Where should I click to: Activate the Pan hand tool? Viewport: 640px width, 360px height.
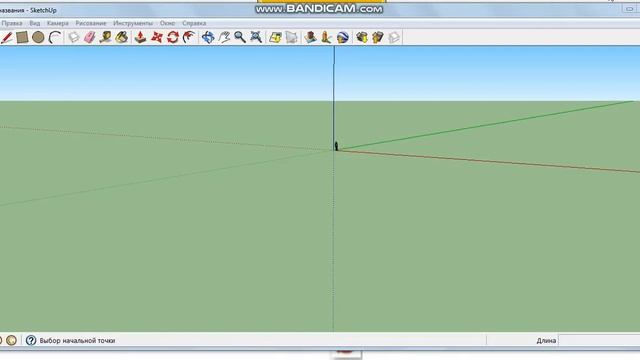[x=224, y=38]
